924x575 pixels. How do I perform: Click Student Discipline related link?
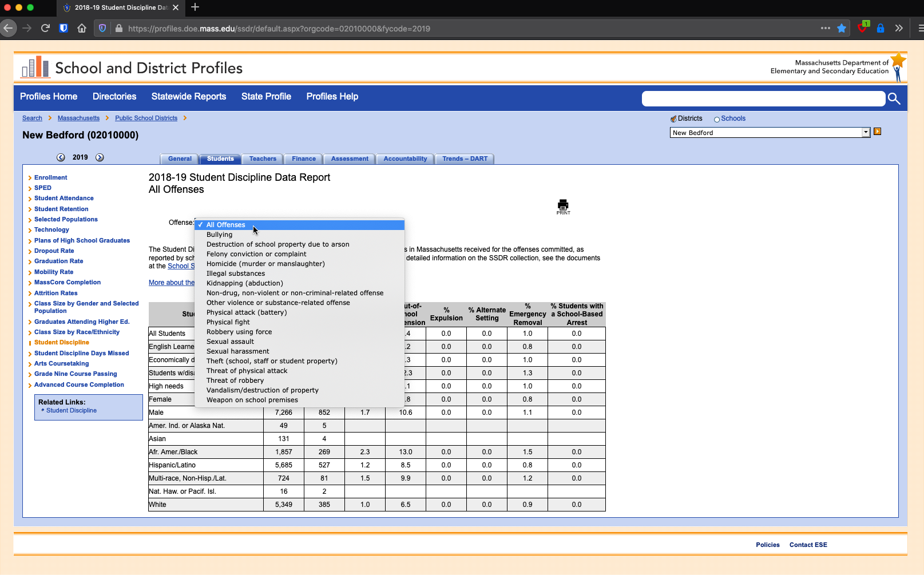(71, 411)
